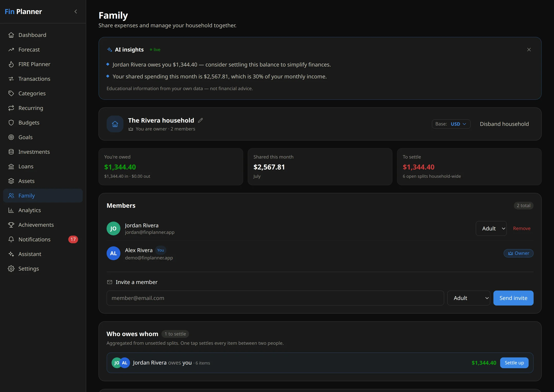Click the Transactions arrows icon
Viewport: 554px width, 392px height.
tap(11, 79)
